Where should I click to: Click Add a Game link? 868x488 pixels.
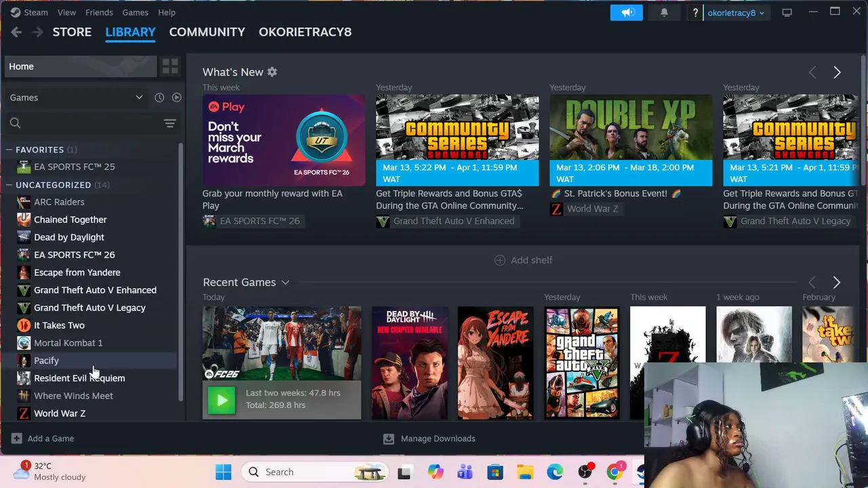click(x=51, y=439)
